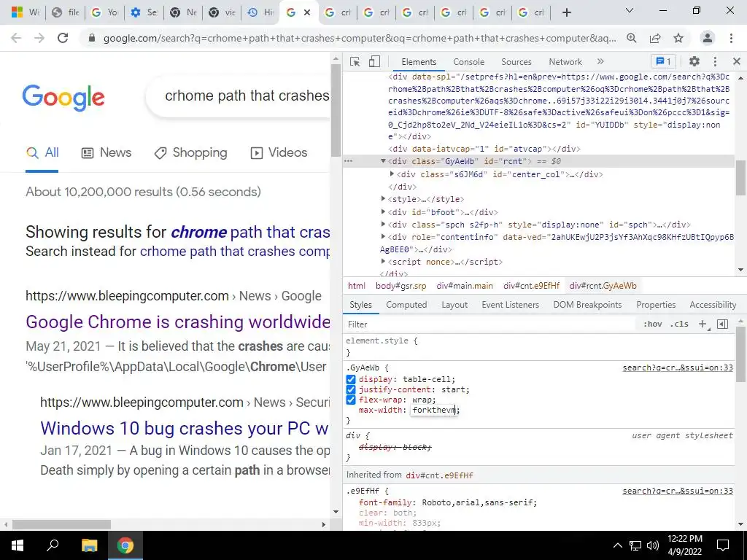The image size is (747, 560).
Task: Click the browser back arrow
Action: [16, 38]
